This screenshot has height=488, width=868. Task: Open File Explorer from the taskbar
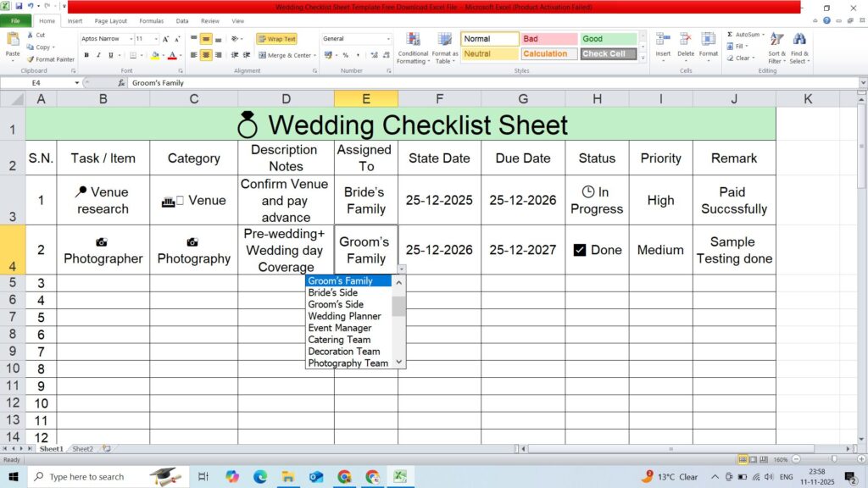[x=287, y=477]
